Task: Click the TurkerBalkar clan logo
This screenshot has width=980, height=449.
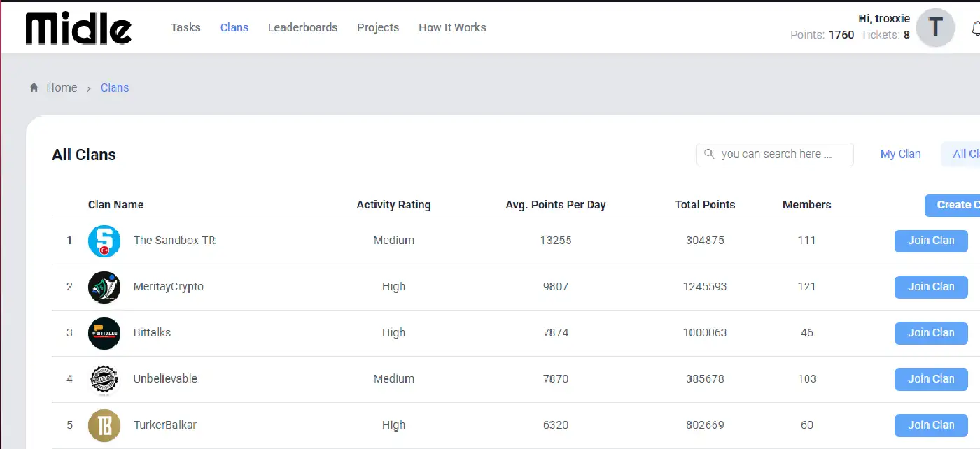Action: point(104,425)
